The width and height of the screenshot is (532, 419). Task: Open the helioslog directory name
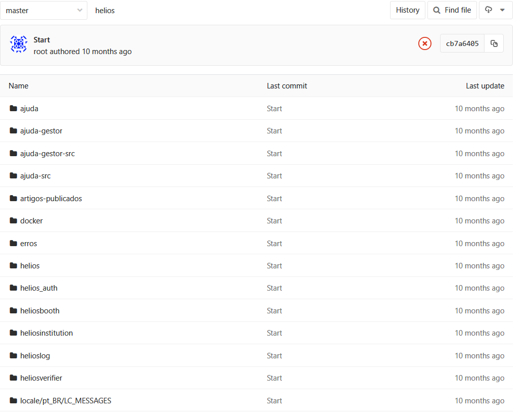35,356
